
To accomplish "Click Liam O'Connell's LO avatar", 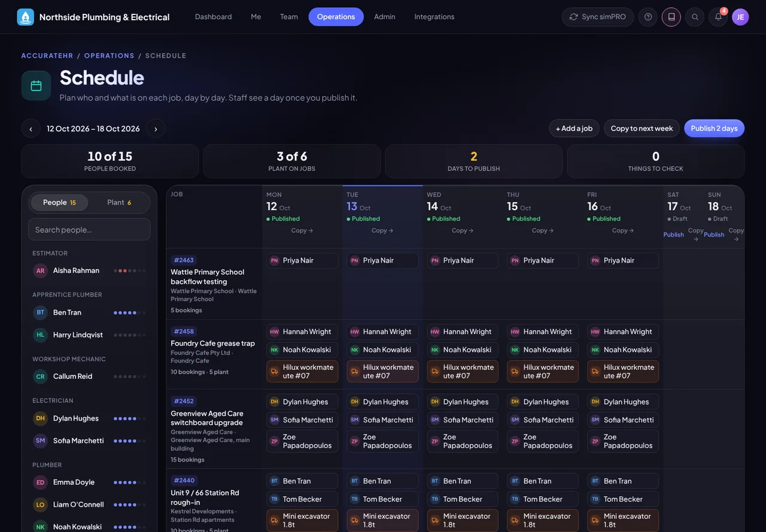I will 40,504.
